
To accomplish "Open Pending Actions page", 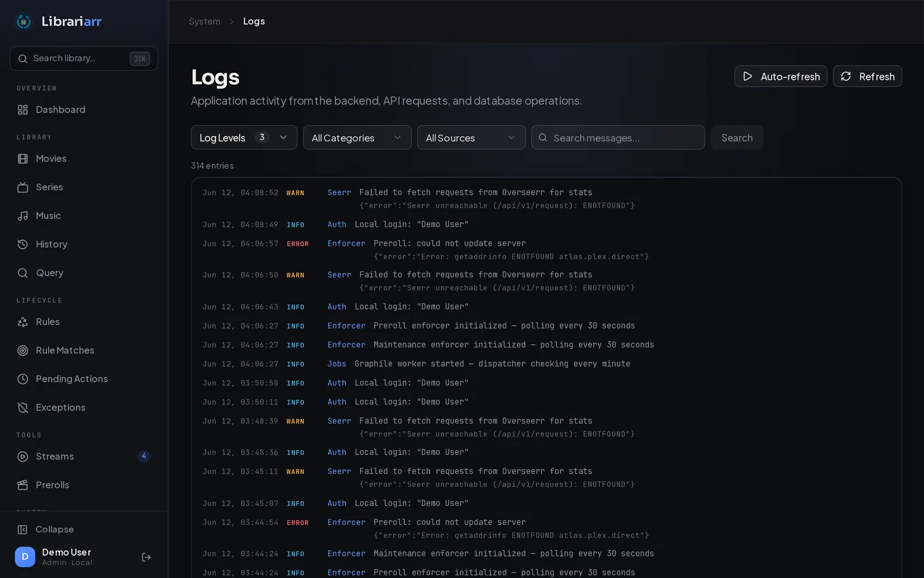I will click(x=84, y=379).
